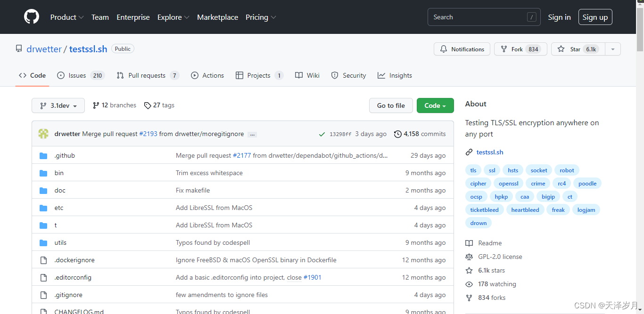This screenshot has width=644, height=314.
Task: Click the fork icon beside 834 forks
Action: pos(469,298)
